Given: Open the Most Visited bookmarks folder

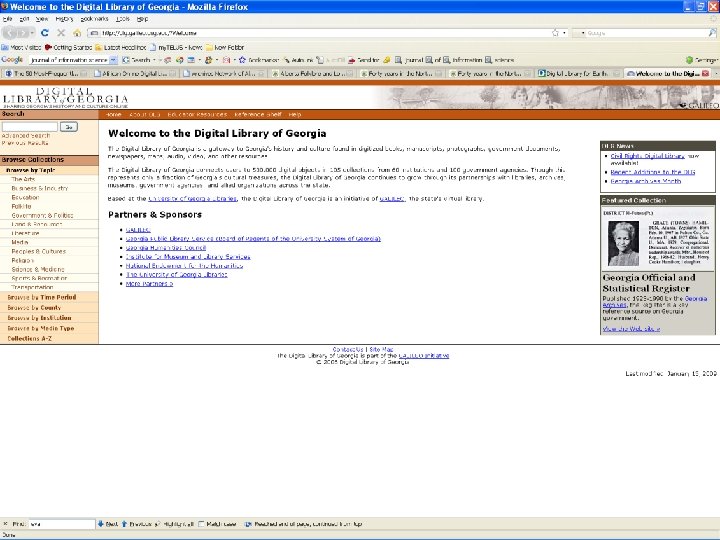Looking at the screenshot, I should (x=21, y=47).
